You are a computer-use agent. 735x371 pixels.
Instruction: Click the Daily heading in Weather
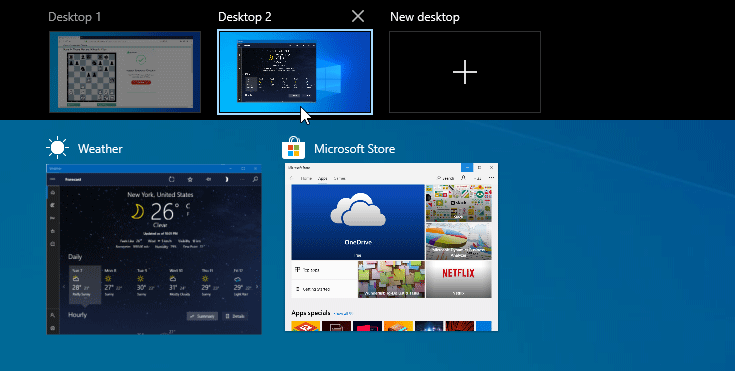[x=75, y=257]
